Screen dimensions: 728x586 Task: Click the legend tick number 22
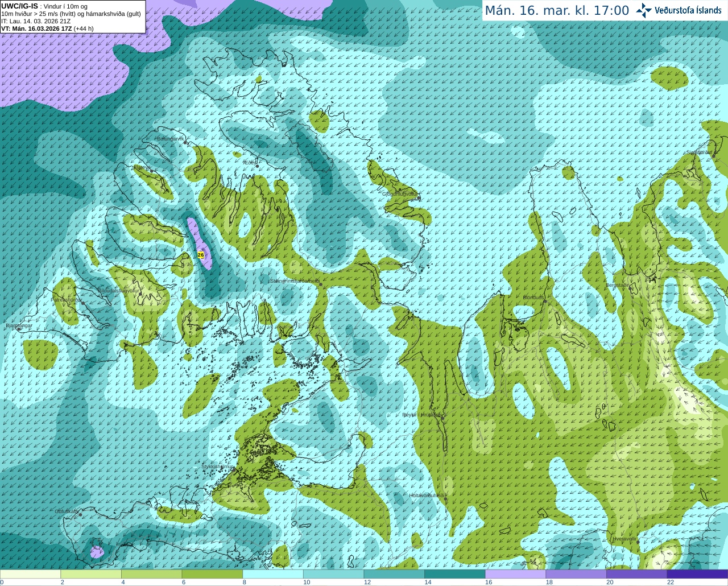[671, 582]
